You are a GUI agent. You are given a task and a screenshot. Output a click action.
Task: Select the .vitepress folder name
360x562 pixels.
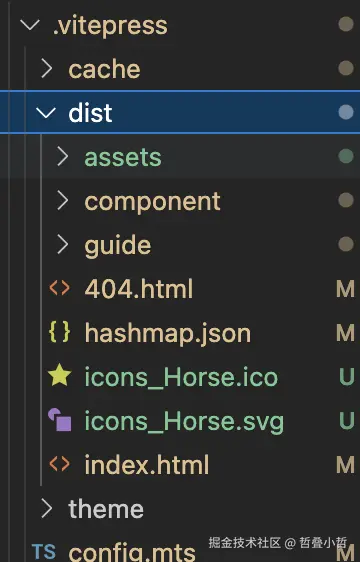110,26
